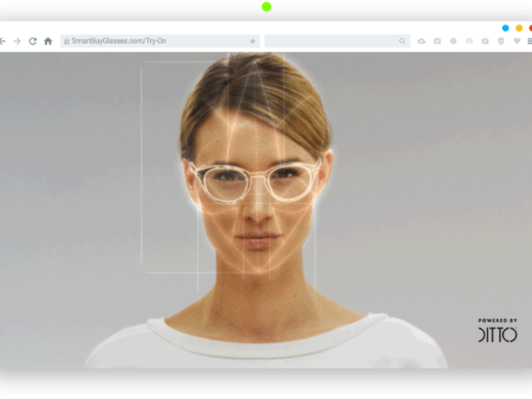Click the briefcase icon left of the shield
532x399 pixels.
(x=485, y=41)
